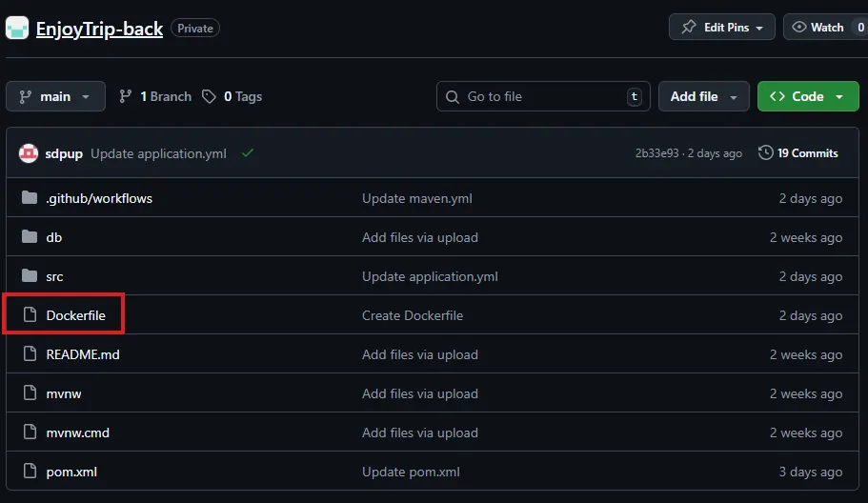Click the pom.xml file icon

[x=30, y=472]
